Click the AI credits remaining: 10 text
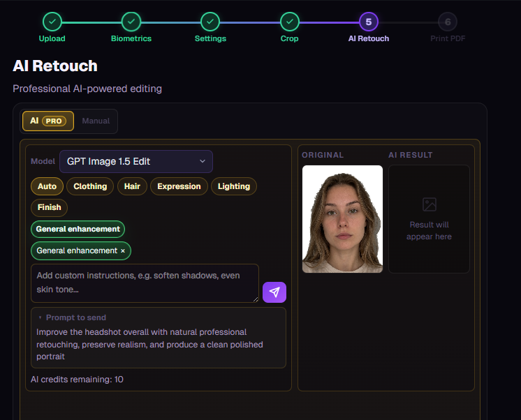The height and width of the screenshot is (420, 521). (x=77, y=380)
